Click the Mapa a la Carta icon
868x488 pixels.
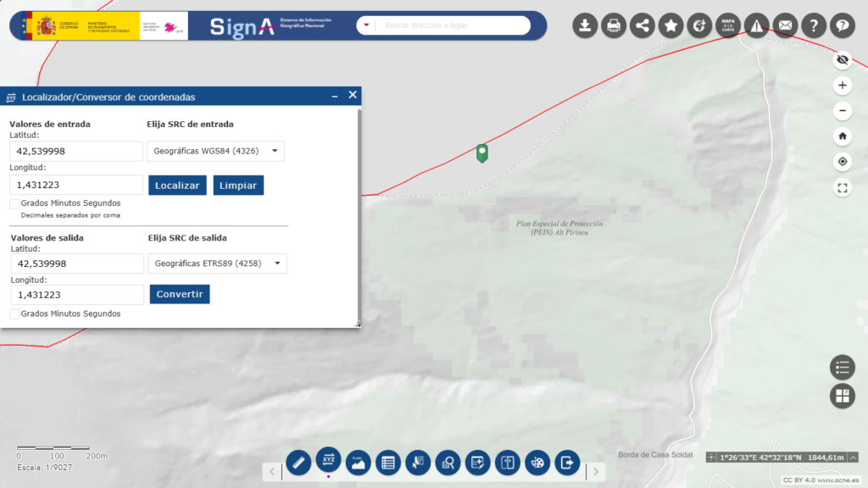click(x=727, y=25)
